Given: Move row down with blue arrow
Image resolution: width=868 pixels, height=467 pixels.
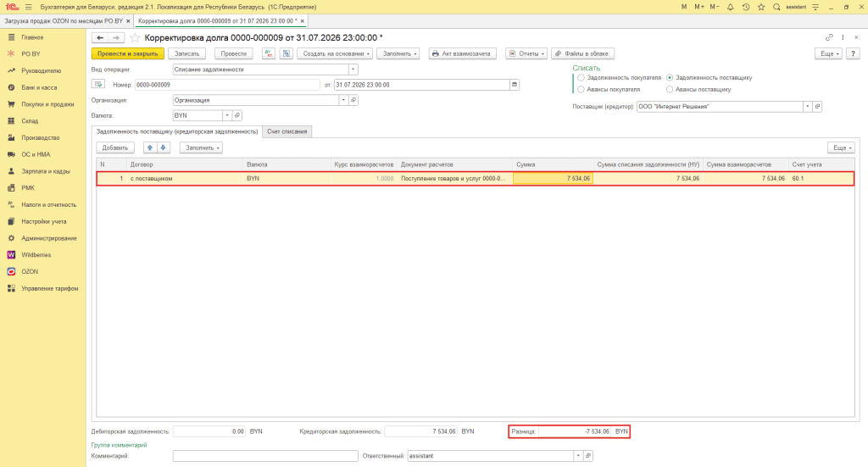Looking at the screenshot, I should coord(164,147).
